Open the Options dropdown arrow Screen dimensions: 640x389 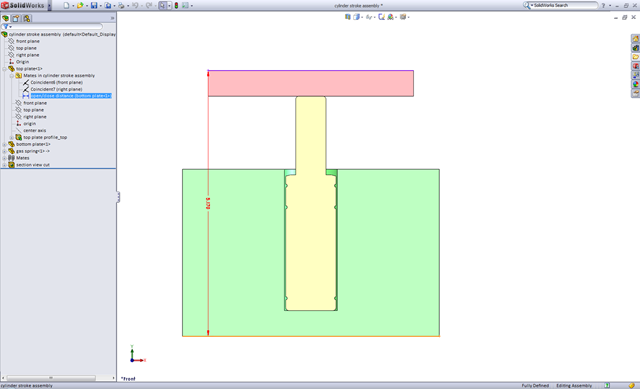192,6
